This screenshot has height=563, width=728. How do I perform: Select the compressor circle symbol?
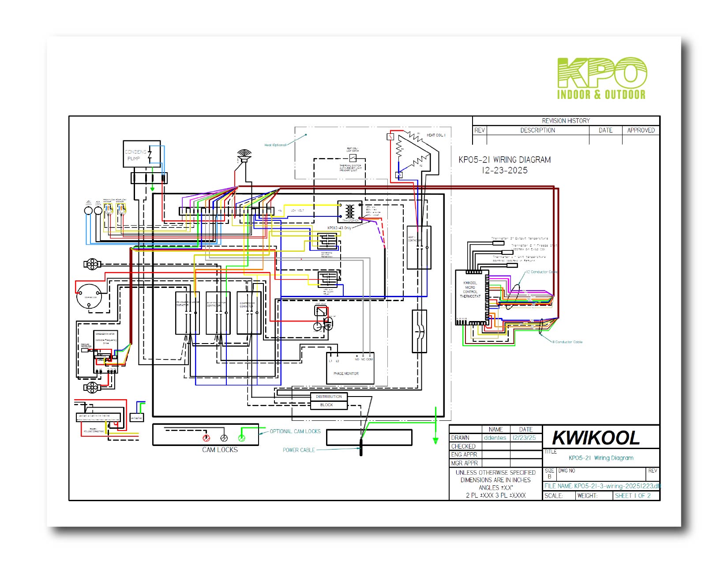coord(89,297)
